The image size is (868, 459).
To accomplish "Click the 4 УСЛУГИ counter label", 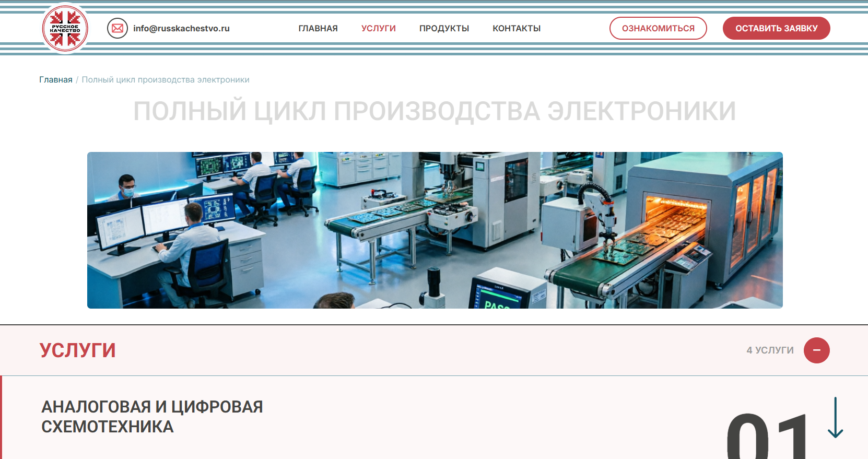I will pyautogui.click(x=770, y=350).
